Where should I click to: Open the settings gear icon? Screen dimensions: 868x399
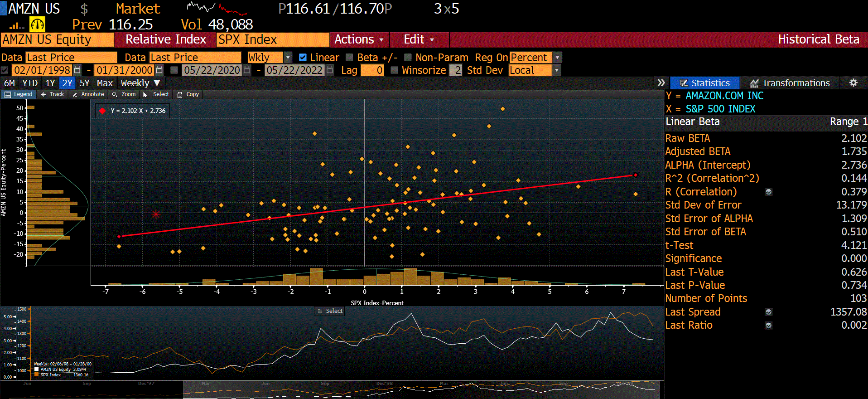(854, 83)
